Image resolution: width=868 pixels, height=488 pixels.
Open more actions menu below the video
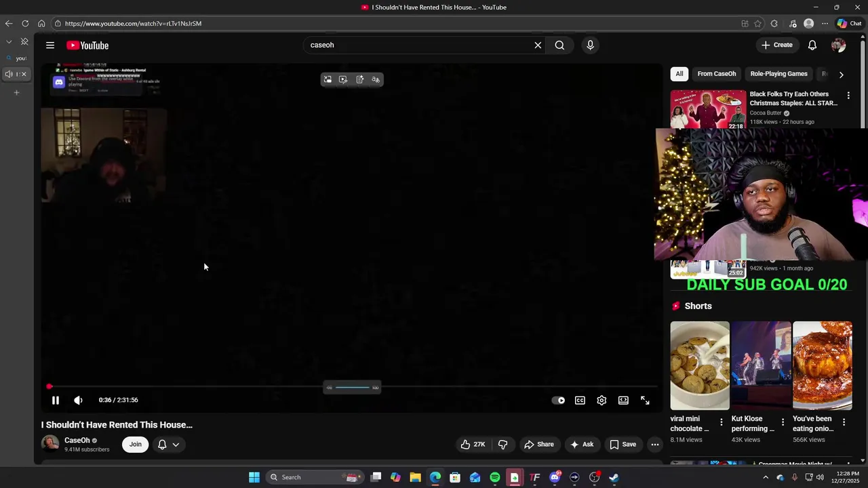[x=655, y=445]
